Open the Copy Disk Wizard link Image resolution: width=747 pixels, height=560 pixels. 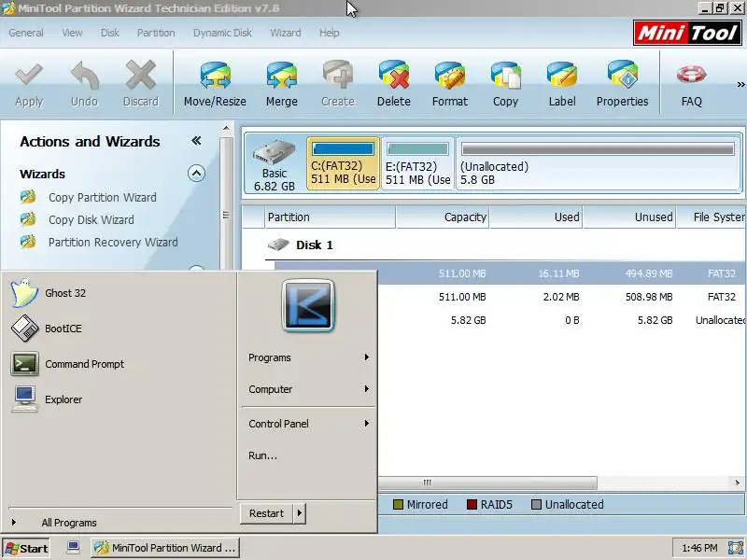(x=91, y=219)
